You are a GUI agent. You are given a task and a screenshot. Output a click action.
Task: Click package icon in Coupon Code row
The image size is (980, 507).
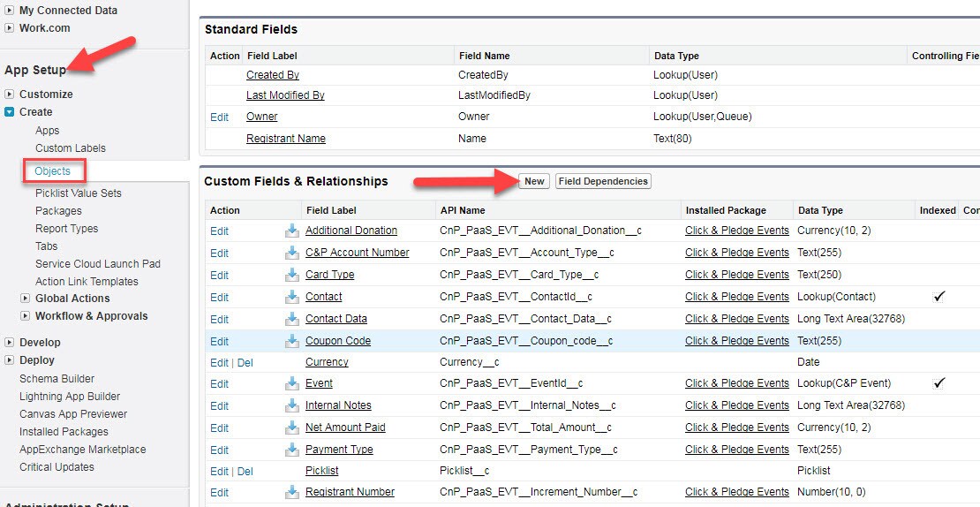[x=292, y=341]
